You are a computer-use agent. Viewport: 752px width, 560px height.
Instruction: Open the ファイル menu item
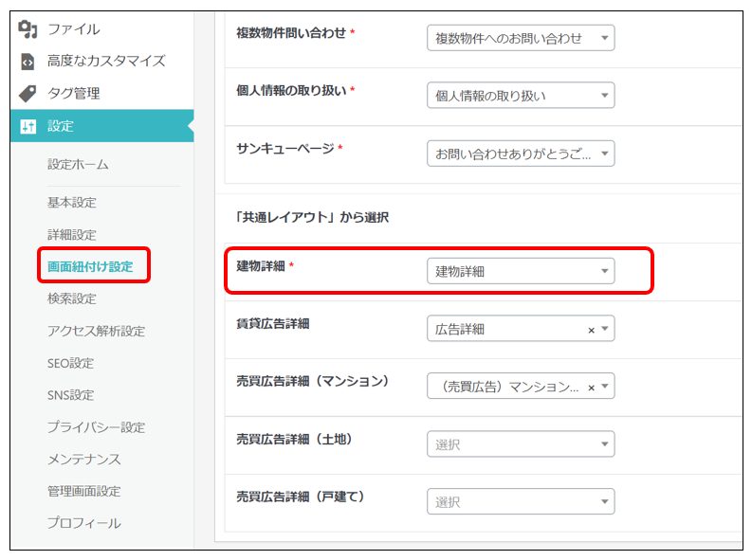coord(73,29)
